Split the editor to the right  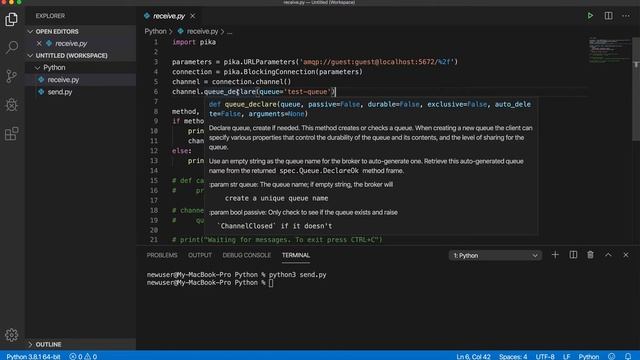pyautogui.click(x=608, y=16)
